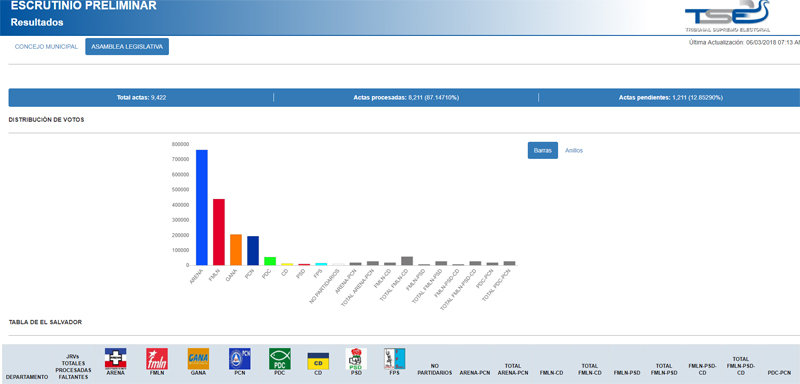Viewport: 800px width, 384px height.
Task: Click the cyan FPS bar in chart
Action: tap(321, 264)
